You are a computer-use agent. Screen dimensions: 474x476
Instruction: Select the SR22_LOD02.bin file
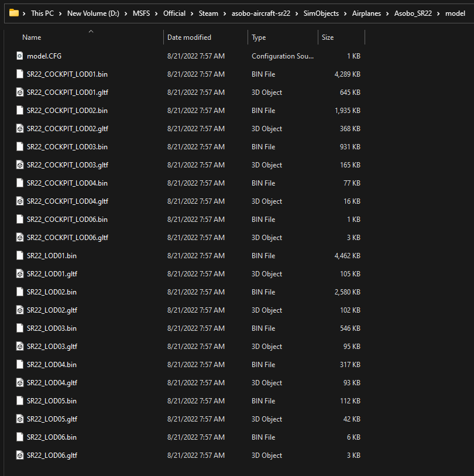pos(51,292)
